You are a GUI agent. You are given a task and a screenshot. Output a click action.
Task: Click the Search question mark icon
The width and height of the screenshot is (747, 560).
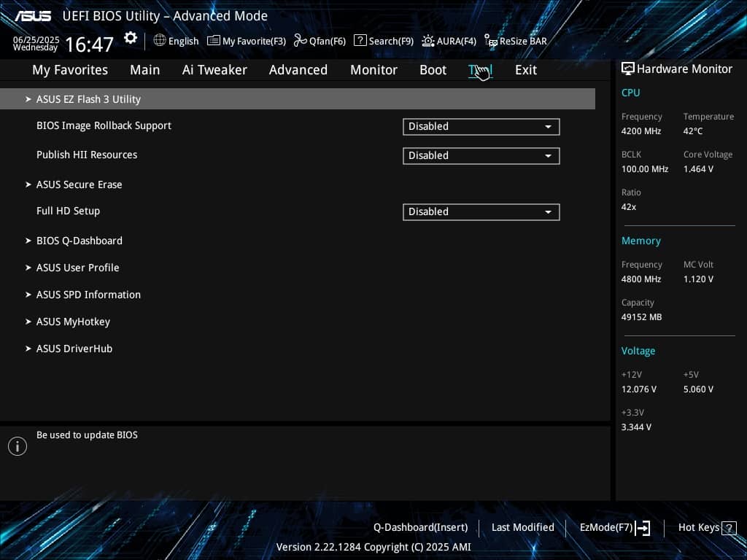click(360, 41)
